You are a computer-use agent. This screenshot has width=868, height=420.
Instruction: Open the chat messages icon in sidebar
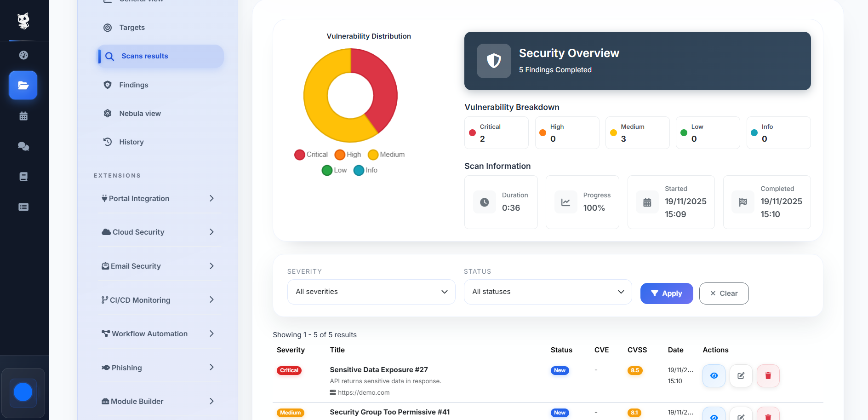[23, 146]
